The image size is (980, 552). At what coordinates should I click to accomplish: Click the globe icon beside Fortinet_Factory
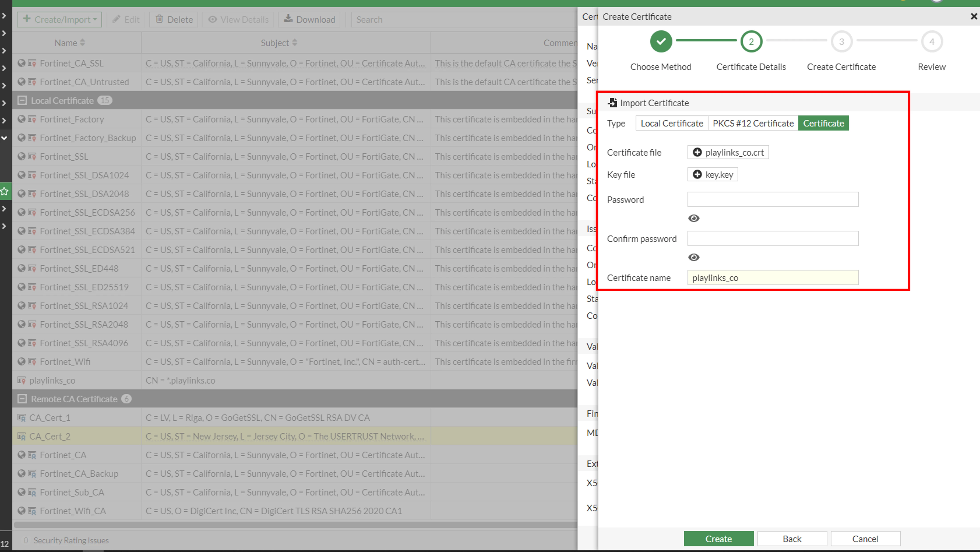pyautogui.click(x=21, y=119)
